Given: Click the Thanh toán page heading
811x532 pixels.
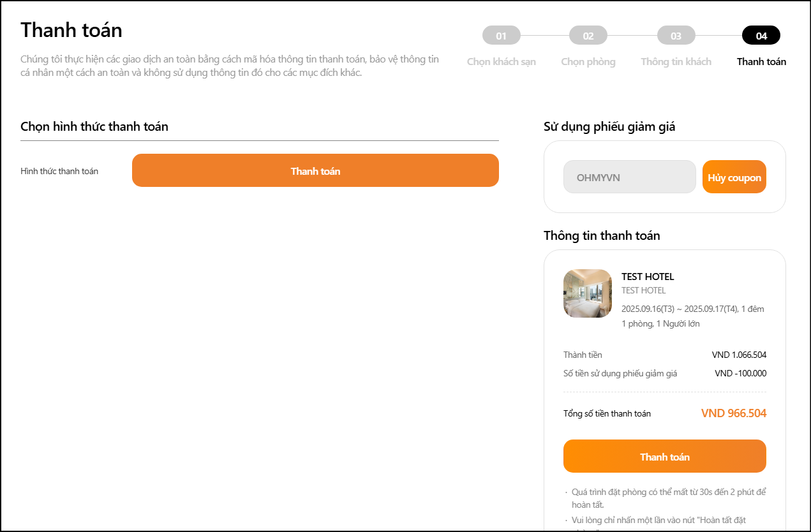Looking at the screenshot, I should [71, 30].
